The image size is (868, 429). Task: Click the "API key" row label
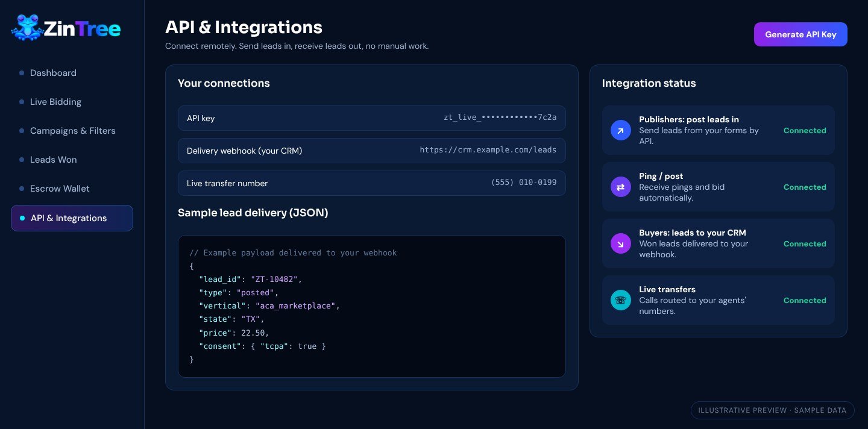[x=201, y=118]
